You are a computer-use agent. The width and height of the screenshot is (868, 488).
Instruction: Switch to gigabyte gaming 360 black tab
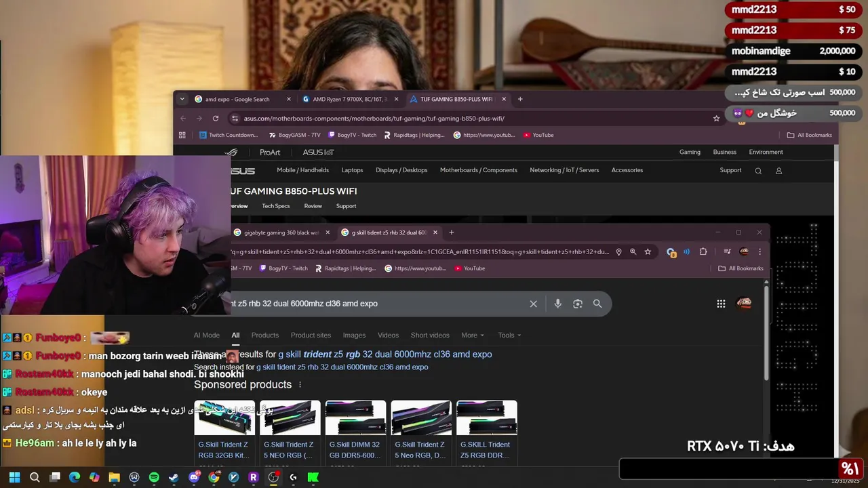click(x=281, y=232)
